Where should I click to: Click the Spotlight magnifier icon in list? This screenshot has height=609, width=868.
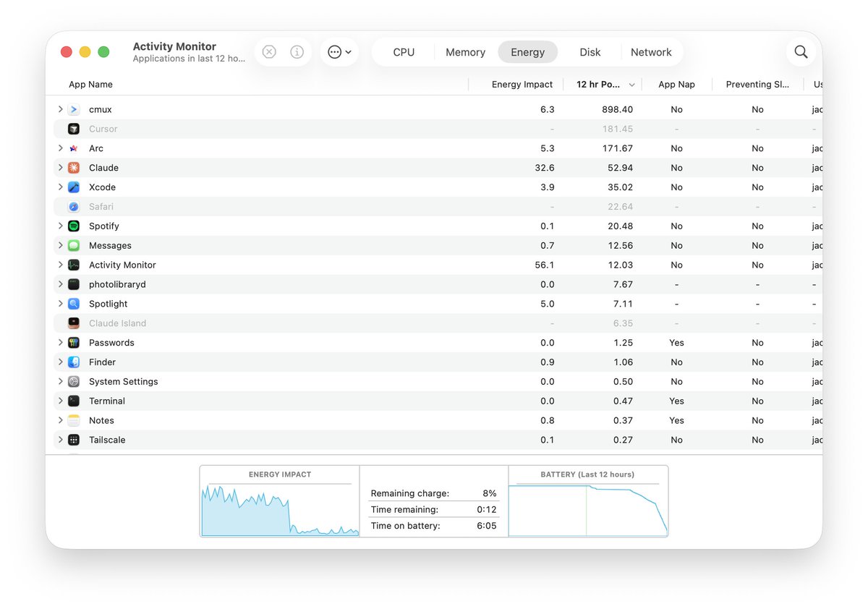pyautogui.click(x=74, y=304)
